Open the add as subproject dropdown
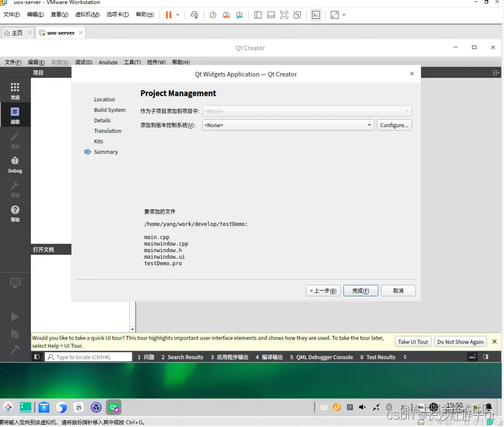Screen dimensions: 504x427 pyautogui.click(x=306, y=111)
